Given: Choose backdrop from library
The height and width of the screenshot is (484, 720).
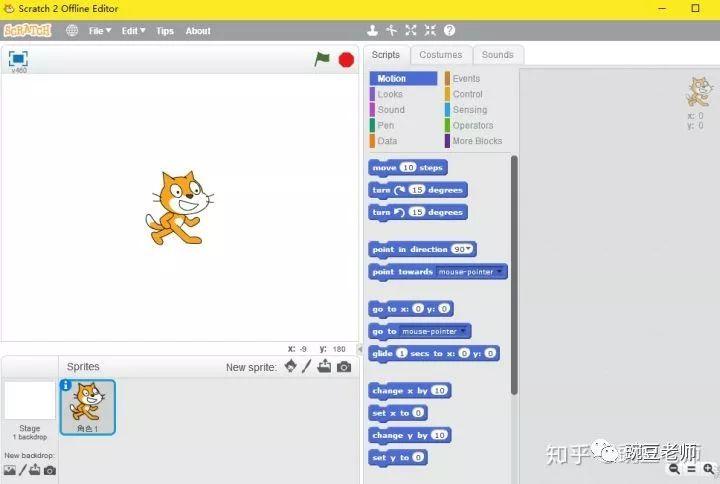Looking at the screenshot, I should tap(10, 470).
